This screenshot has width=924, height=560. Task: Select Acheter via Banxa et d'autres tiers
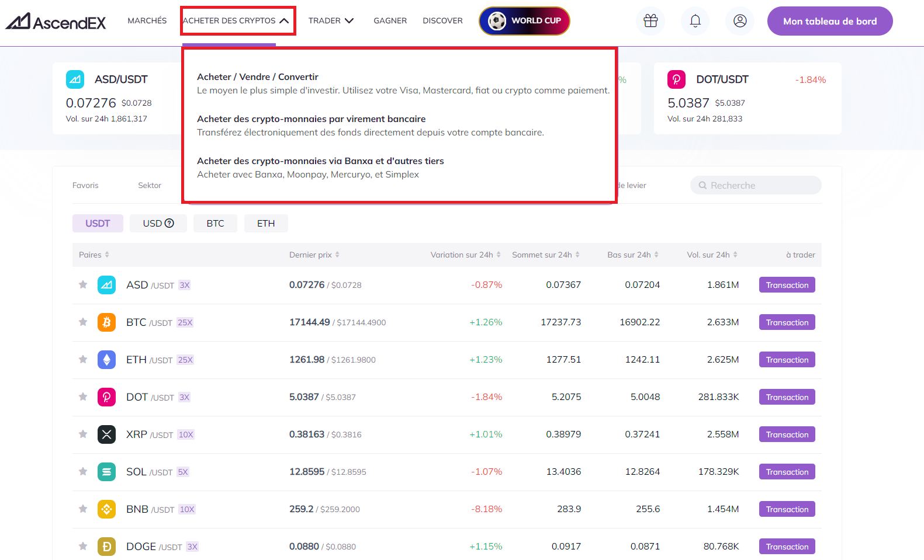point(320,168)
